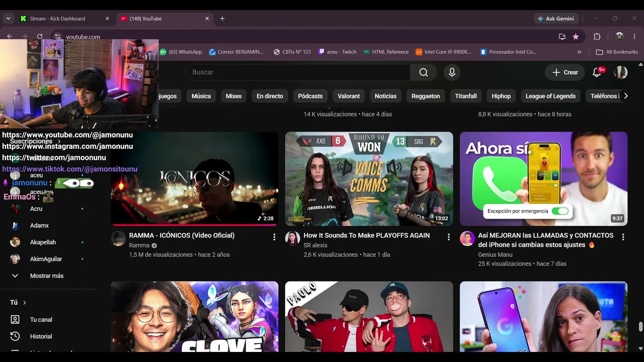Open a new browser tab

pyautogui.click(x=222, y=19)
